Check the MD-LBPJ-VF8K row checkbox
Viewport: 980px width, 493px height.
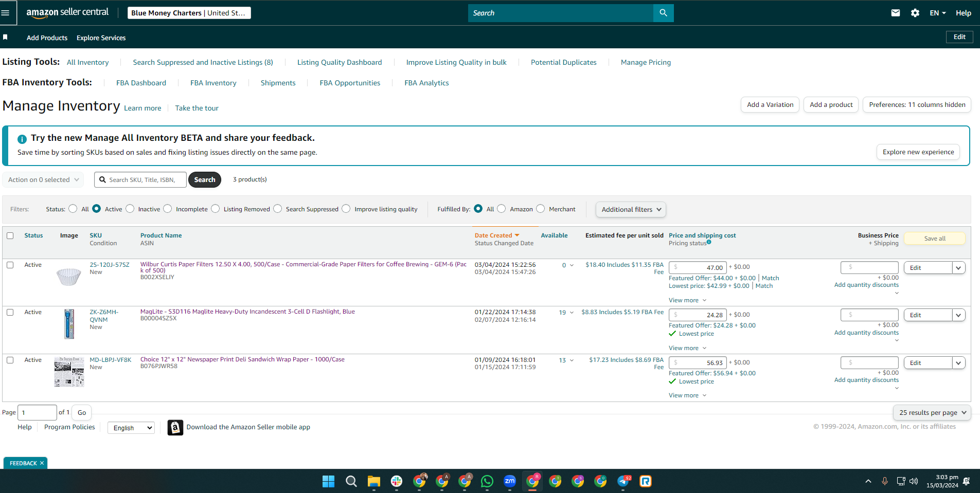coord(10,360)
